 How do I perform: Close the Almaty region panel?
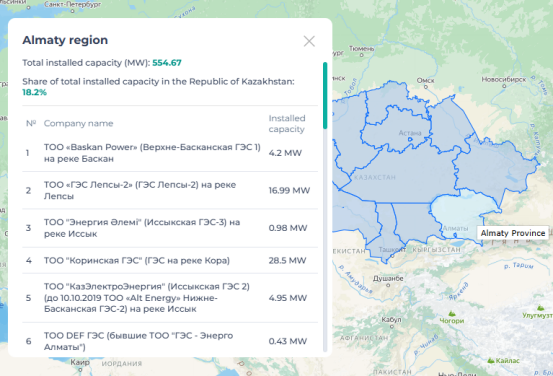coord(309,41)
